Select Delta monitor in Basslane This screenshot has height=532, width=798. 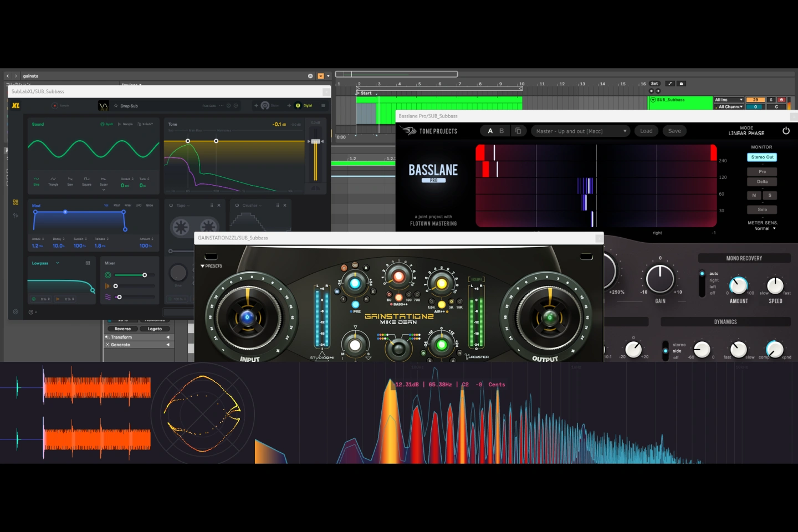[x=762, y=182]
